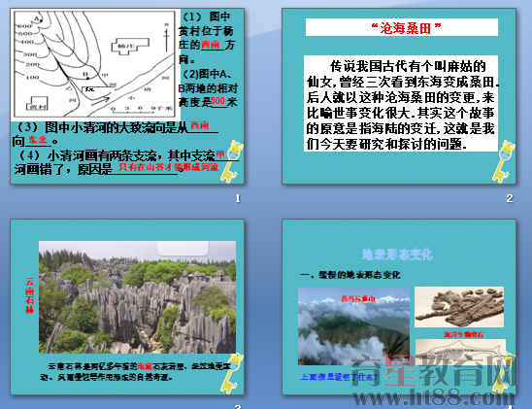Click the golden key icon on slide 2
The width and height of the screenshot is (532, 409).
504,161
